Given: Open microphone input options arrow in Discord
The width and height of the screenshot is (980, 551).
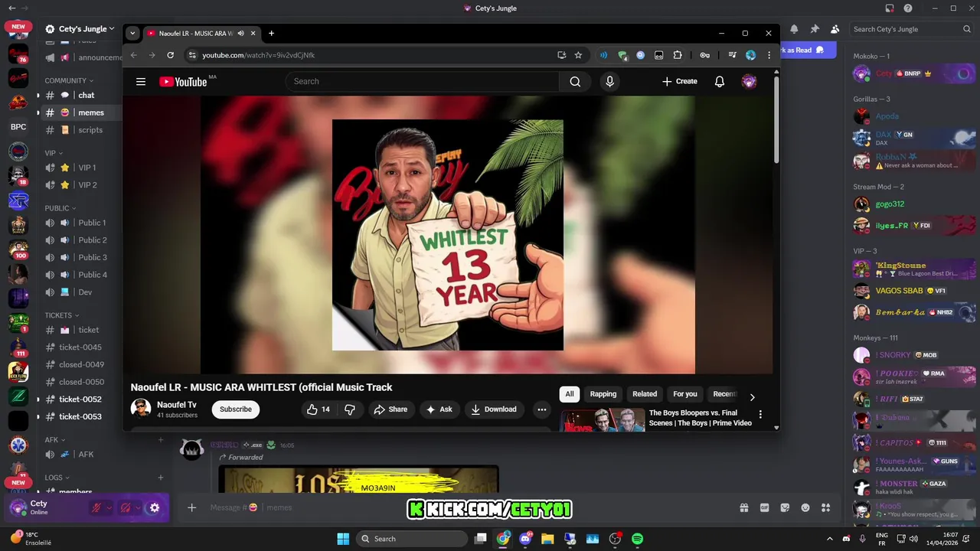Looking at the screenshot, I should pos(109,507).
